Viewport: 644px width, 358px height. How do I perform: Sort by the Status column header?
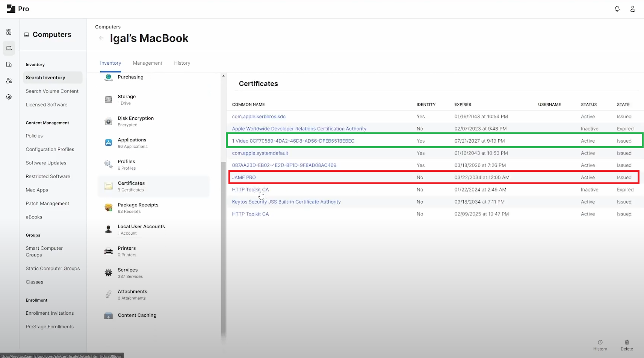(x=589, y=105)
